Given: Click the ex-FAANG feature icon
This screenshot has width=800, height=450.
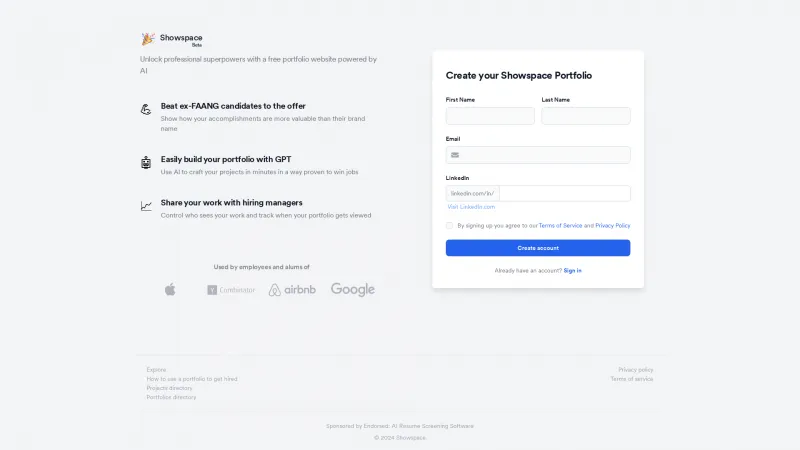Looking at the screenshot, I should coord(146,109).
